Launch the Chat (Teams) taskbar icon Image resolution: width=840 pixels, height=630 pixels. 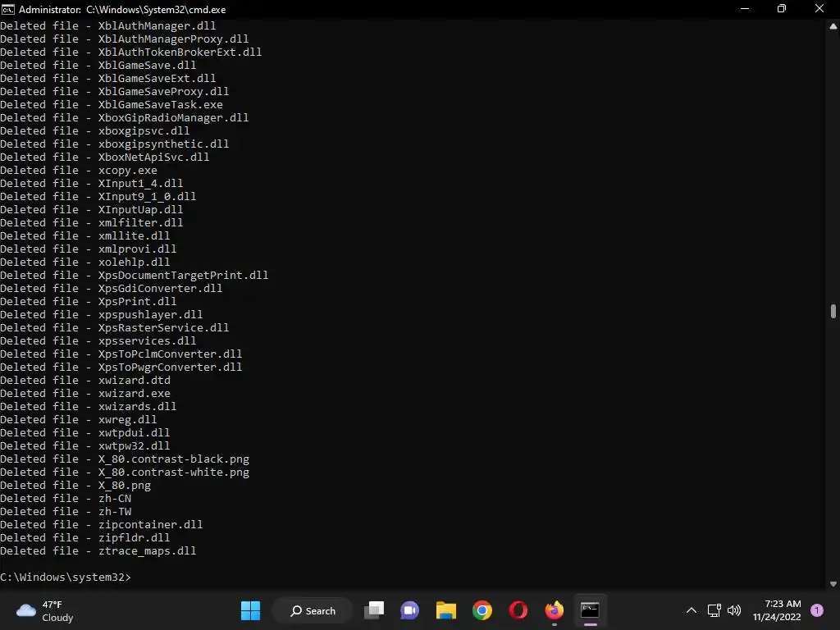(x=410, y=610)
